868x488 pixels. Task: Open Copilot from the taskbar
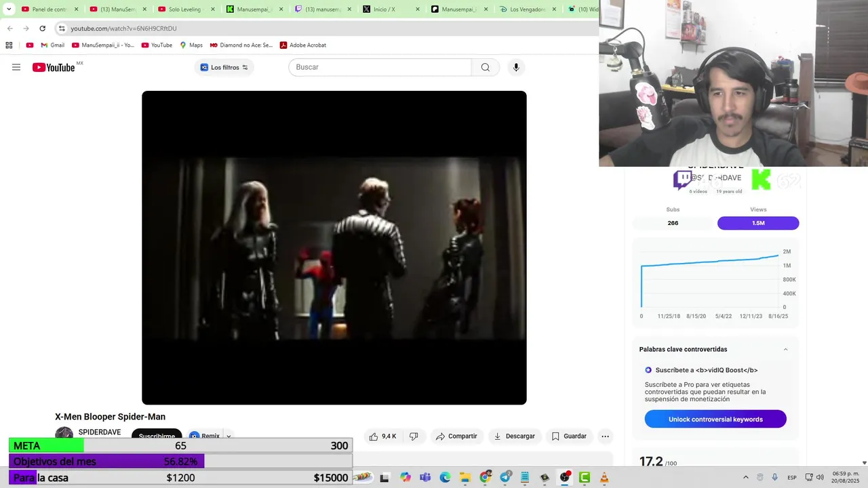coord(406,477)
